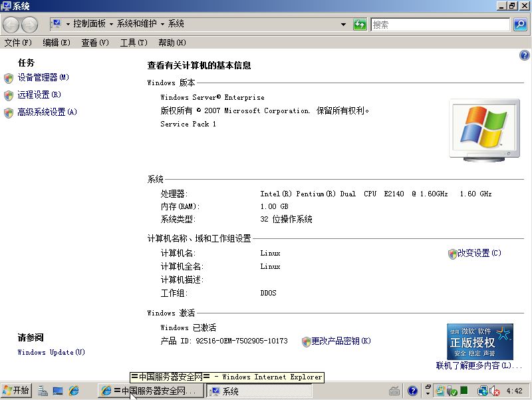Open Device Manager (设备管理器) task
This screenshot has height=400, width=532.
(x=43, y=77)
